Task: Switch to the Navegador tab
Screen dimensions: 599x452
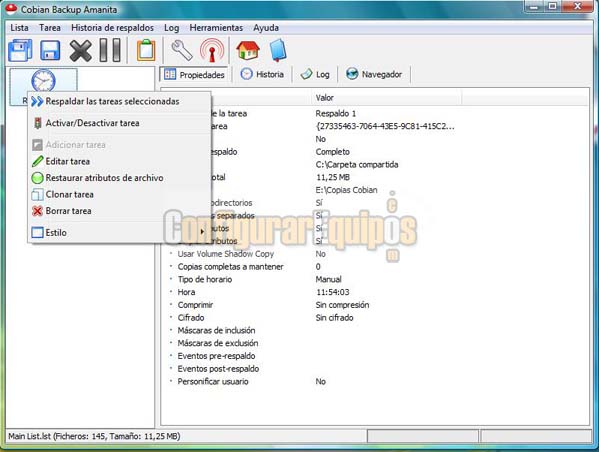Action: 374,74
